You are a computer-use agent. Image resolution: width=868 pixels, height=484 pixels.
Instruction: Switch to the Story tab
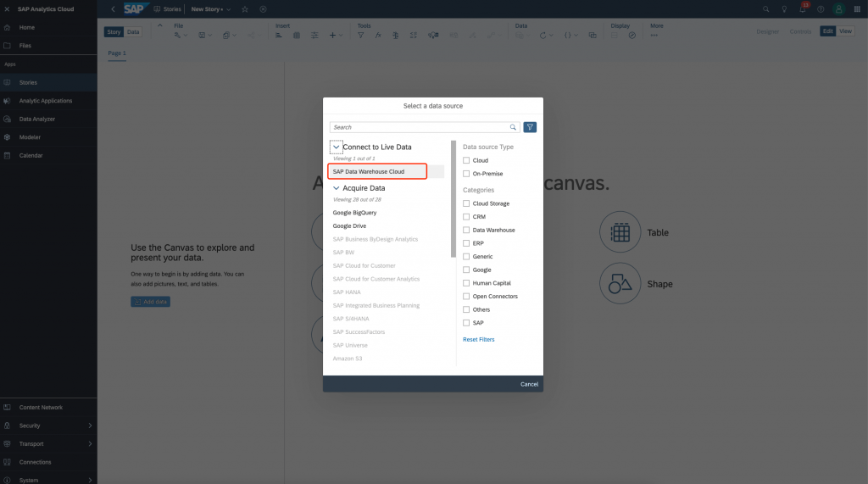pos(114,32)
